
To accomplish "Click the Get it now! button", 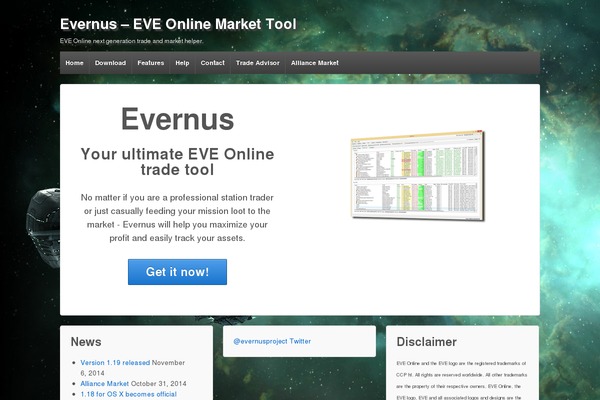I will tap(177, 272).
